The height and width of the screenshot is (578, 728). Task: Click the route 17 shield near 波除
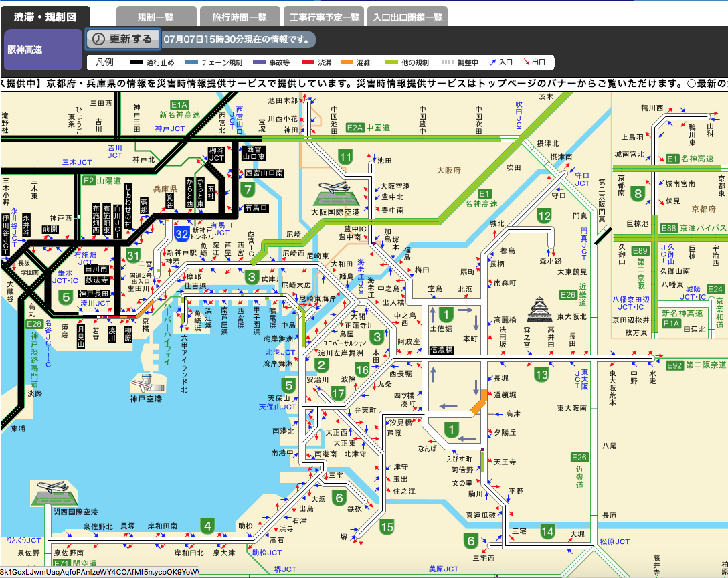(339, 394)
